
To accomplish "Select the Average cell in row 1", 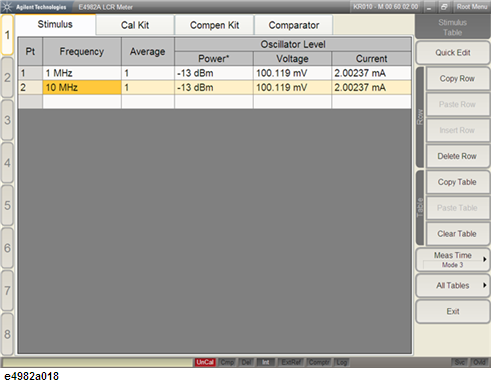I will [x=148, y=73].
